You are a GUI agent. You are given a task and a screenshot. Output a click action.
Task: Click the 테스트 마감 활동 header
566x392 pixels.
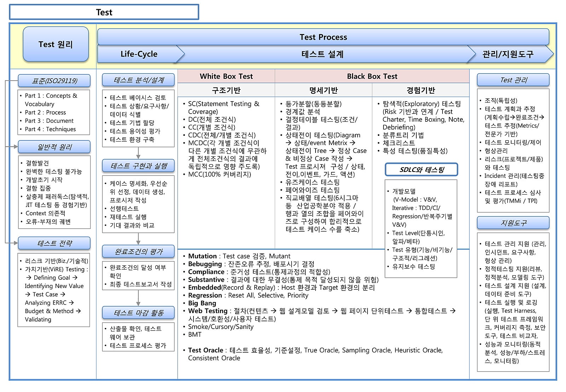point(138,313)
